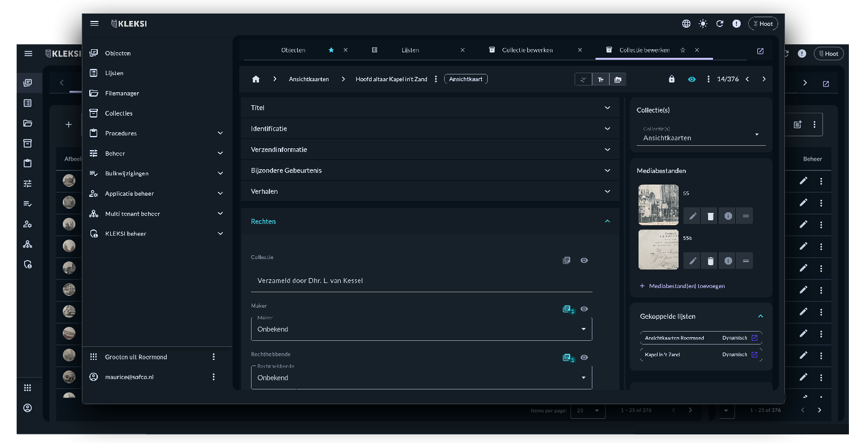Expand the Titel section

pos(430,108)
